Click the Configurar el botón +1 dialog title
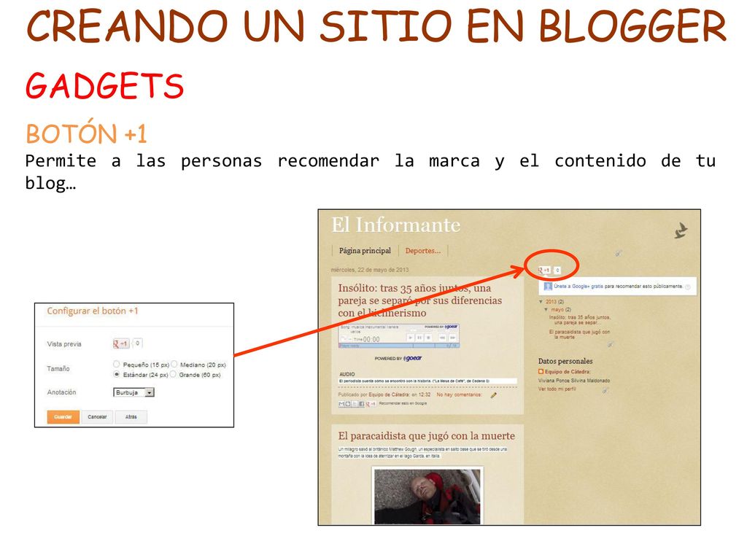 (x=93, y=311)
